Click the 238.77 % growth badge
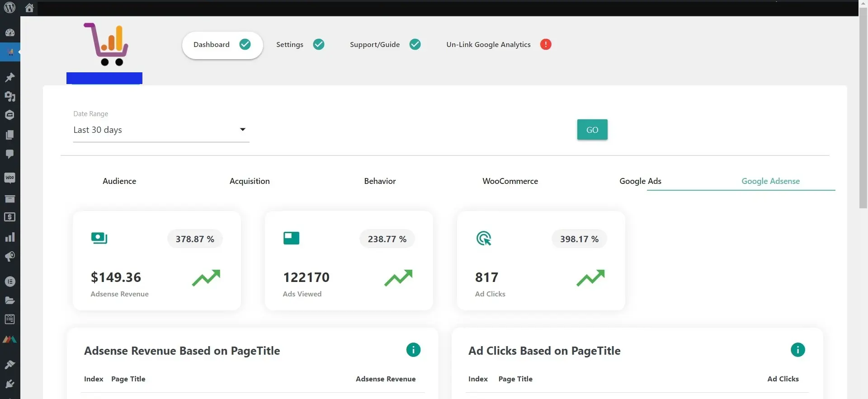 (387, 239)
